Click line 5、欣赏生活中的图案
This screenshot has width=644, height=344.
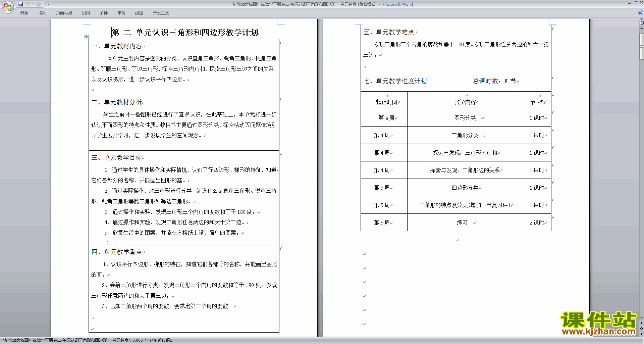(x=172, y=233)
